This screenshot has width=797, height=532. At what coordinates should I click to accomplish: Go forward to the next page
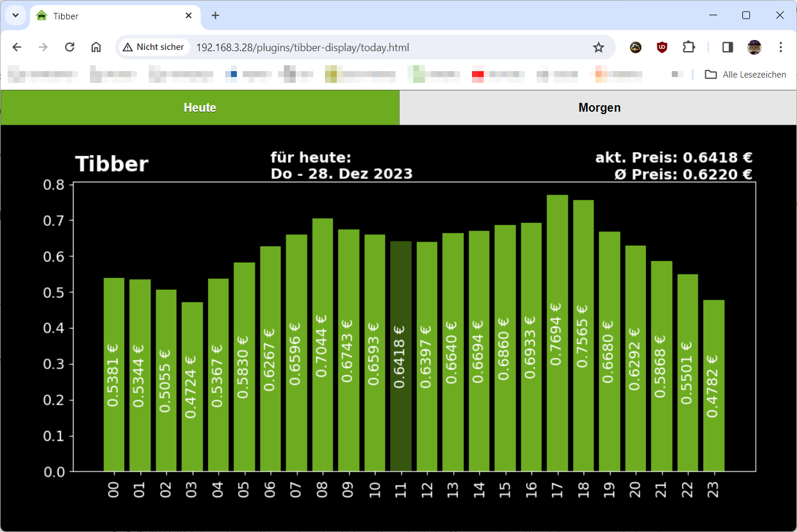point(43,47)
